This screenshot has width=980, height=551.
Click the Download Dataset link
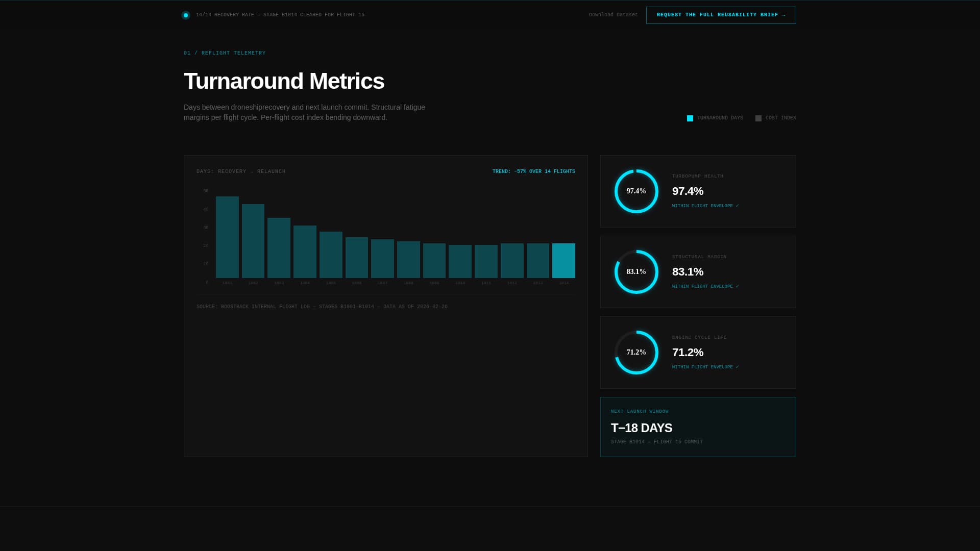[x=613, y=15]
